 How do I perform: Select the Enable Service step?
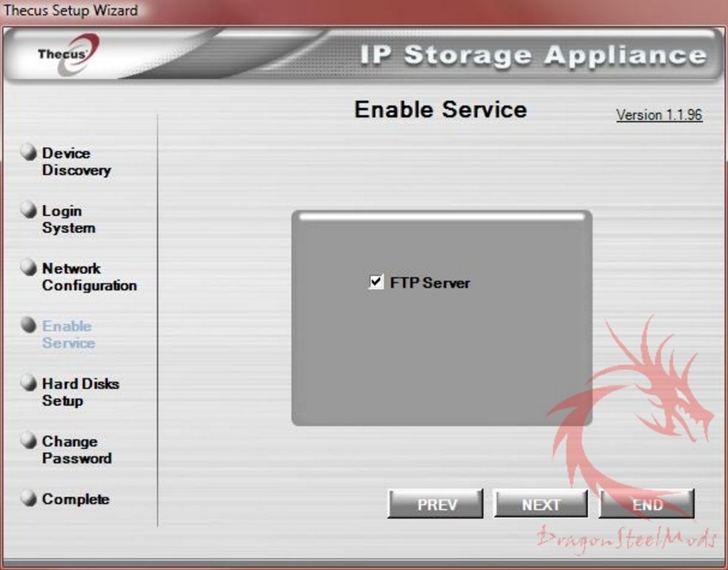click(68, 334)
